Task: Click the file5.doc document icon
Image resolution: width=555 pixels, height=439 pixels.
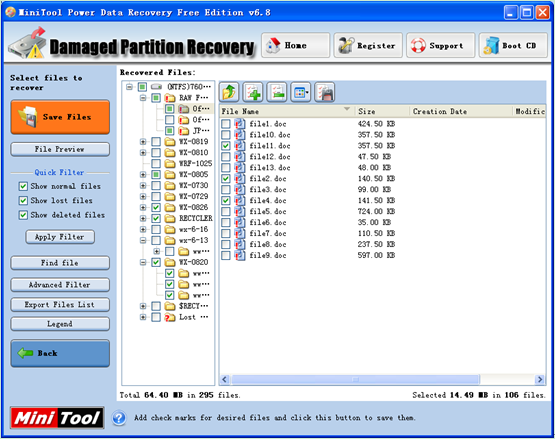Action: (240, 212)
